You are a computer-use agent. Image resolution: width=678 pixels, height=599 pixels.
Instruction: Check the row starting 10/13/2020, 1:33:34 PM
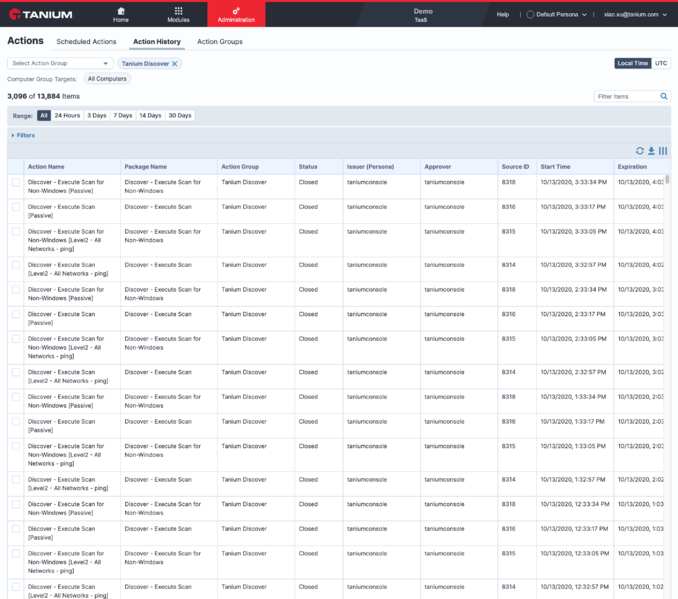pos(16,397)
